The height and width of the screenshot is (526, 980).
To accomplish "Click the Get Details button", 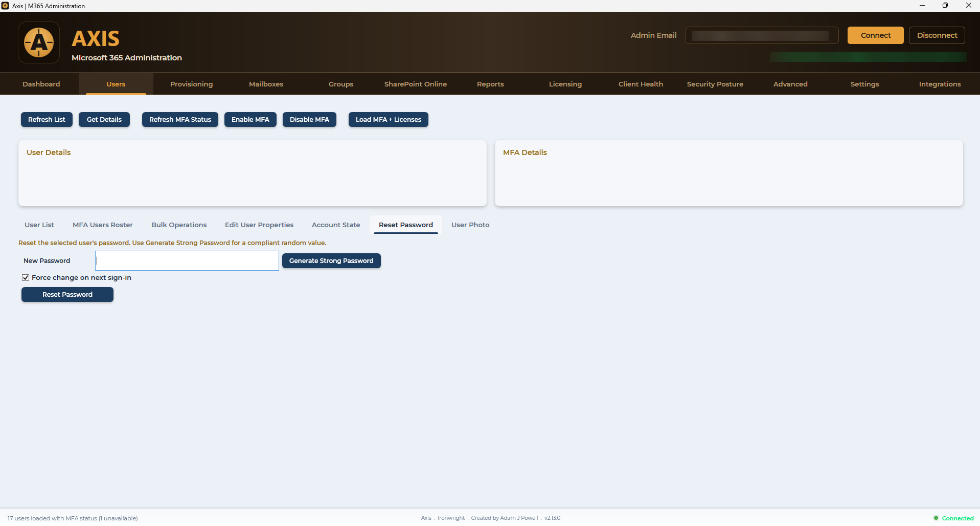I will pyautogui.click(x=104, y=119).
